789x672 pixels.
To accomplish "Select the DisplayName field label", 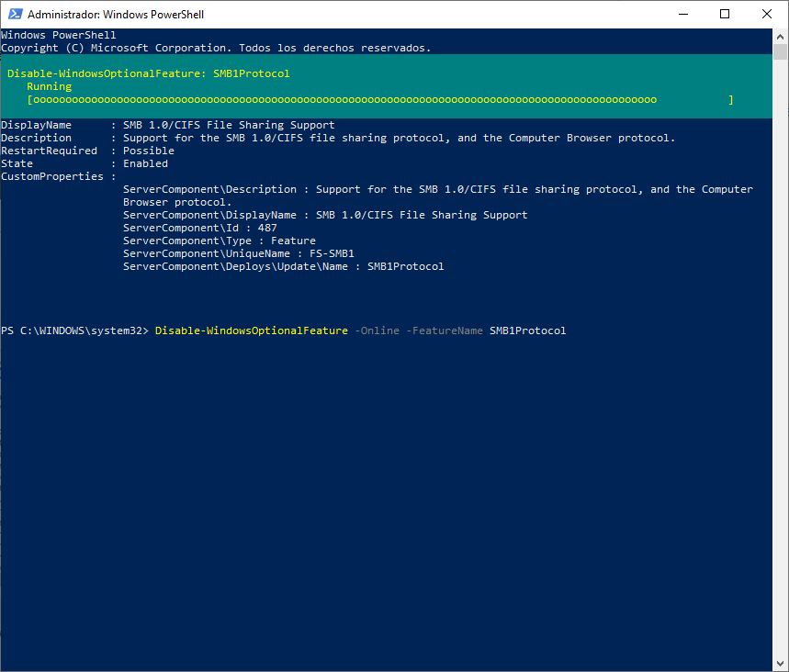I will tap(36, 124).
